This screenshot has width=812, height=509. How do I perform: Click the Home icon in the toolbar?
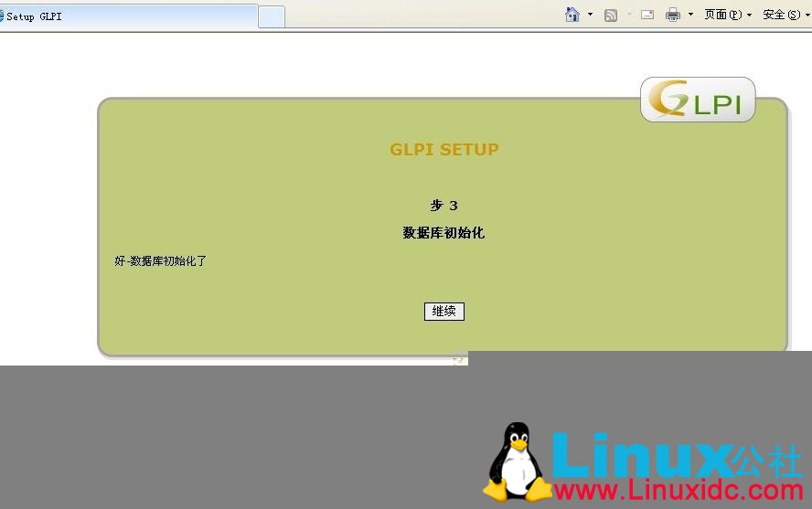[x=572, y=15]
